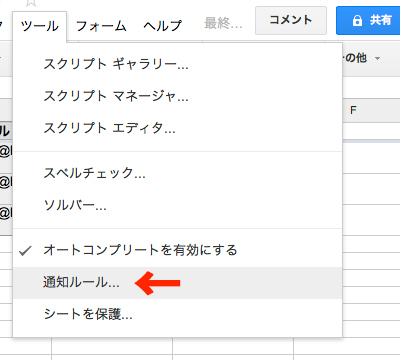The image size is (400, 360).
Task: Choose ソルバー... menu entry
Action: click(x=177, y=205)
